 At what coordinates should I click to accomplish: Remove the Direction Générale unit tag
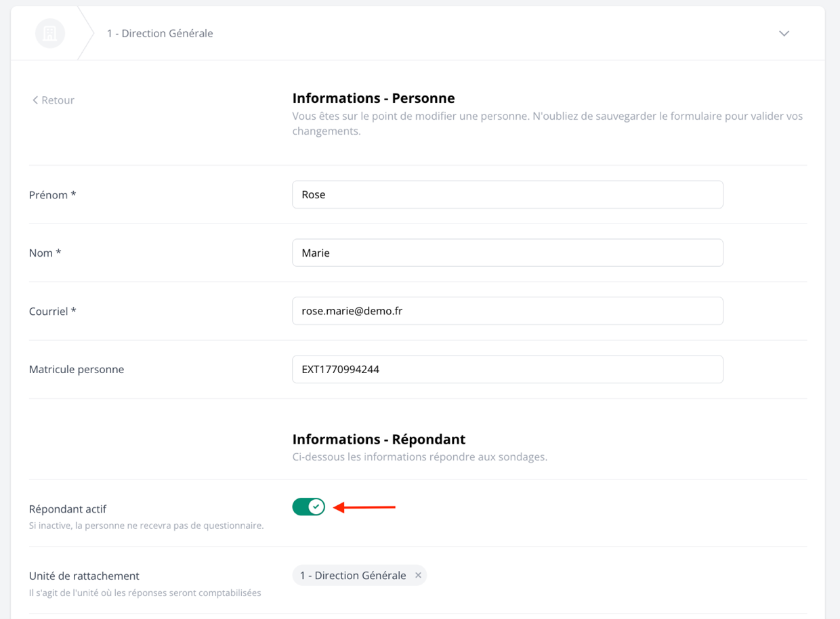(418, 576)
